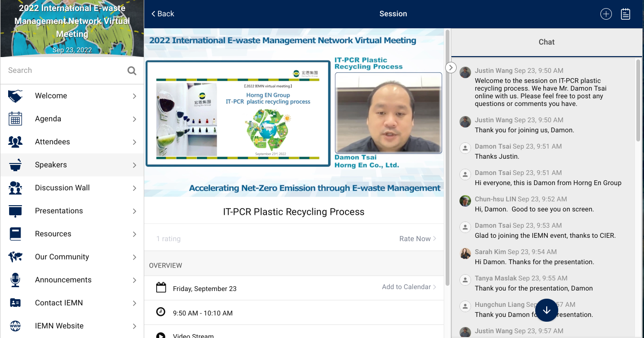
Task: Click the IEMN Website globe icon
Action: (x=15, y=326)
